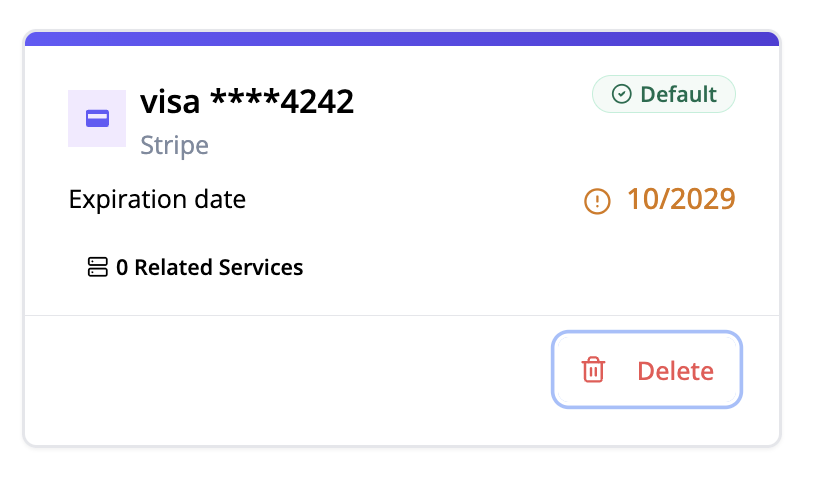Click the 10/2029 expiration value
The height and width of the screenshot is (486, 836).
pyautogui.click(x=681, y=199)
